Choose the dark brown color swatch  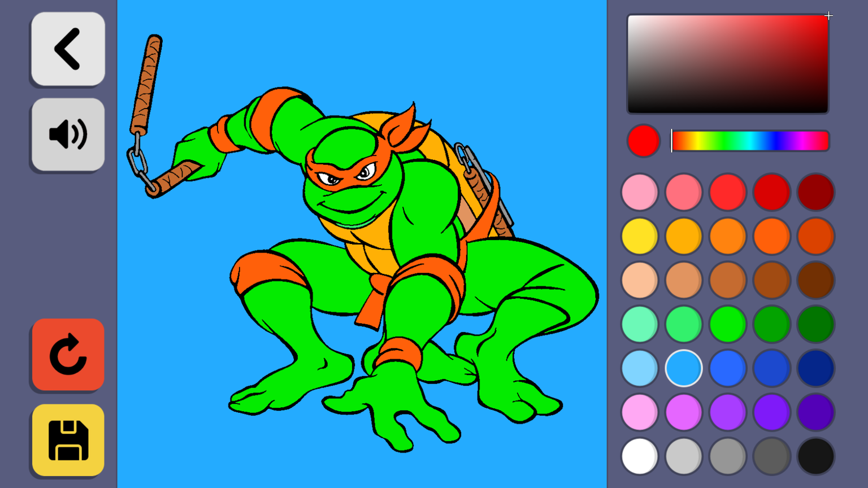pos(815,280)
